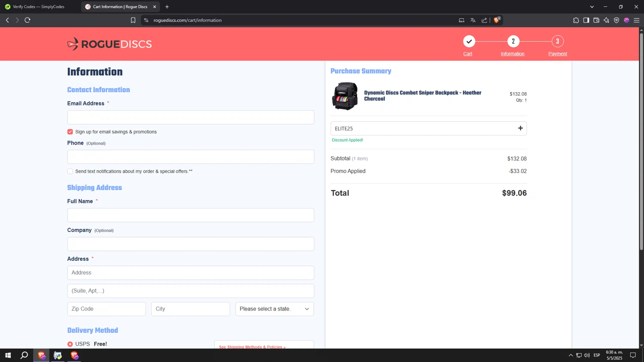
Task: Click the backpack product thumbnail
Action: pyautogui.click(x=345, y=96)
